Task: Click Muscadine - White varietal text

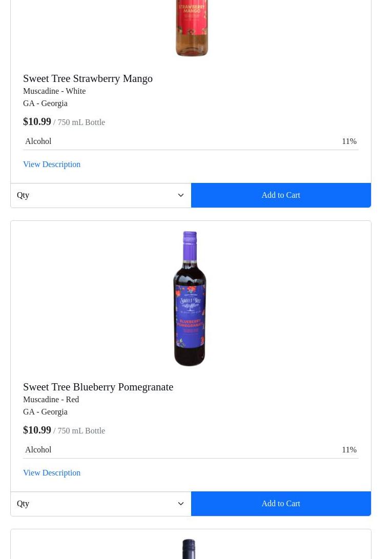Action: pyautogui.click(x=54, y=91)
